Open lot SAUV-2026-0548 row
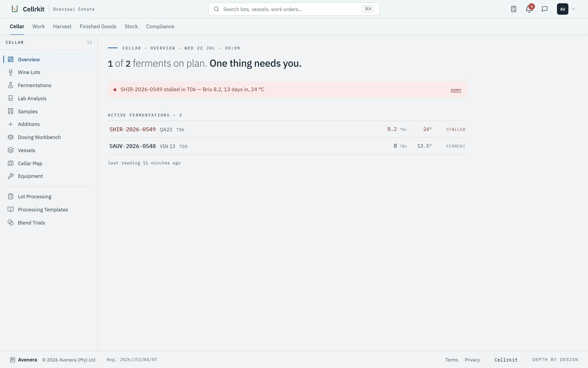Screen dimensions: 588x368 [287, 146]
